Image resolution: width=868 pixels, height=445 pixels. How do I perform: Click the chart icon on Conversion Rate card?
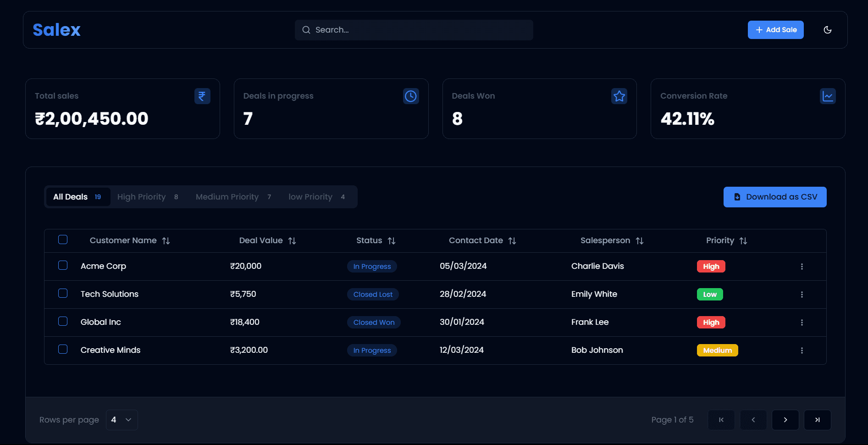pyautogui.click(x=828, y=96)
